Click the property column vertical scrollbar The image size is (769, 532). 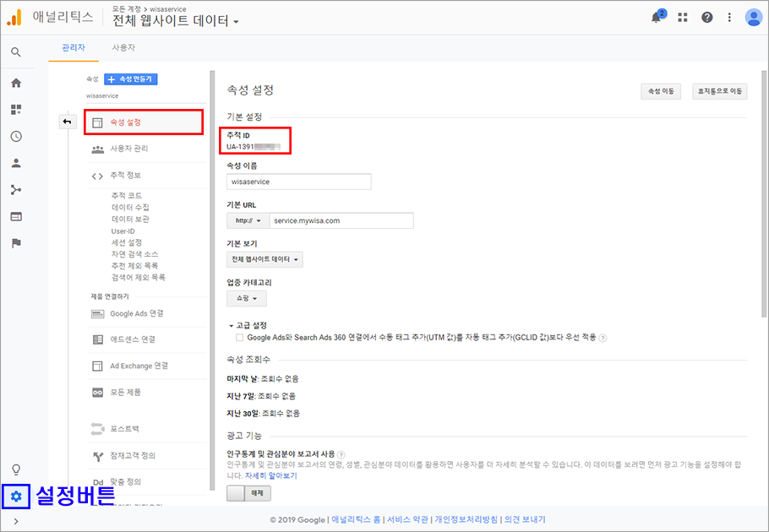tap(212, 280)
